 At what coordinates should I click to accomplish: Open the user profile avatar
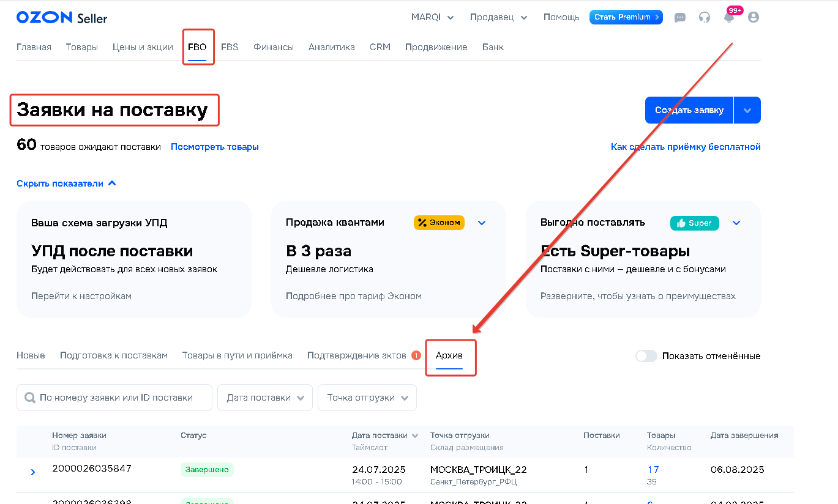754,17
